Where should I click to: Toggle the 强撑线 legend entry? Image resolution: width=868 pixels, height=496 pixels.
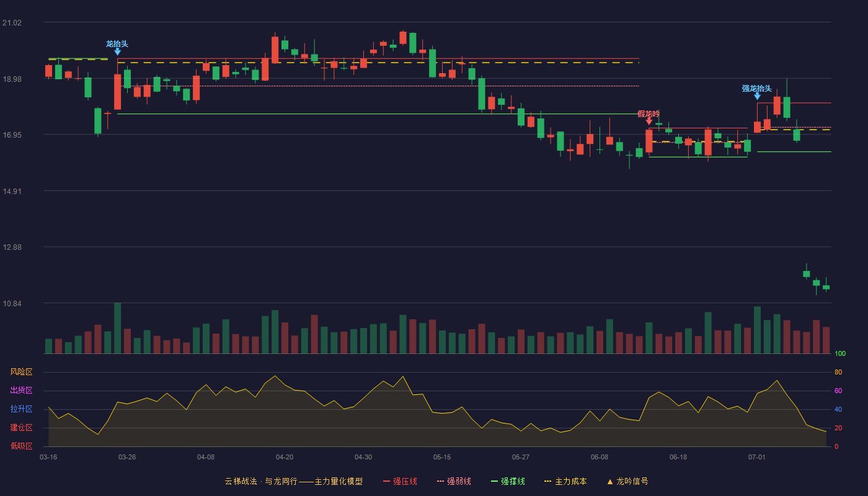(508, 481)
